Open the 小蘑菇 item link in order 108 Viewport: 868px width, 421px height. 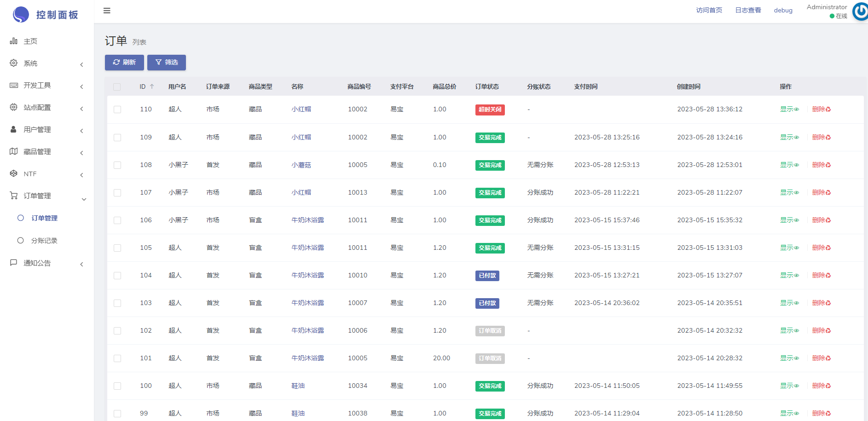(301, 165)
